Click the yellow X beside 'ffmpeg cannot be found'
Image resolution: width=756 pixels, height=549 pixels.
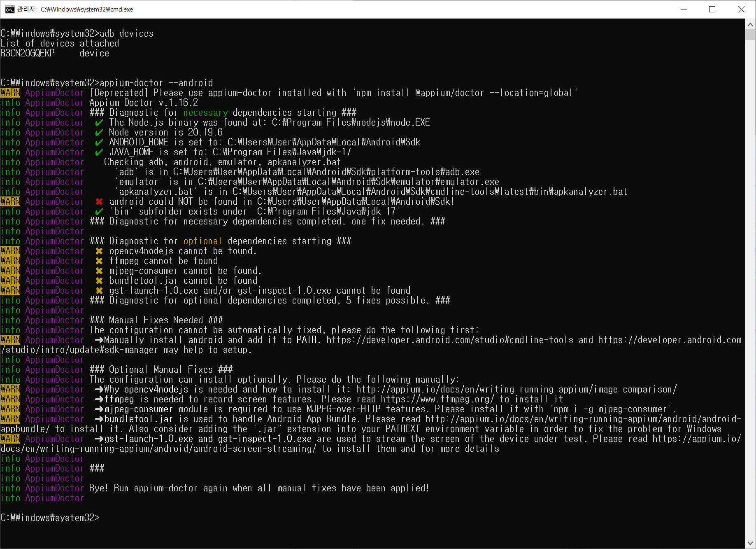click(99, 261)
